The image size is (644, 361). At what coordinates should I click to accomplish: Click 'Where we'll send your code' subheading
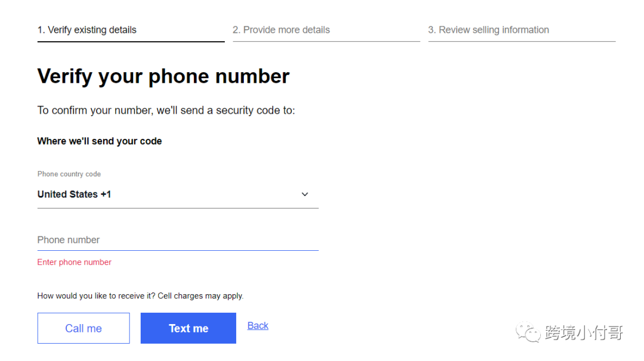(100, 141)
